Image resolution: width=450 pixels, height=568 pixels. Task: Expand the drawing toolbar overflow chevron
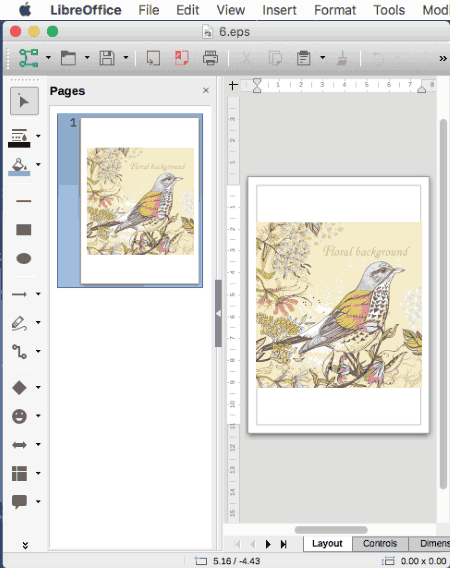tap(25, 545)
